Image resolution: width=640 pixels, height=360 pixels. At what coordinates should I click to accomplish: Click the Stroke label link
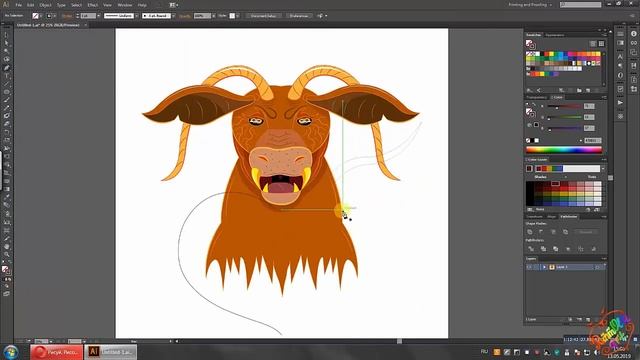(67, 16)
